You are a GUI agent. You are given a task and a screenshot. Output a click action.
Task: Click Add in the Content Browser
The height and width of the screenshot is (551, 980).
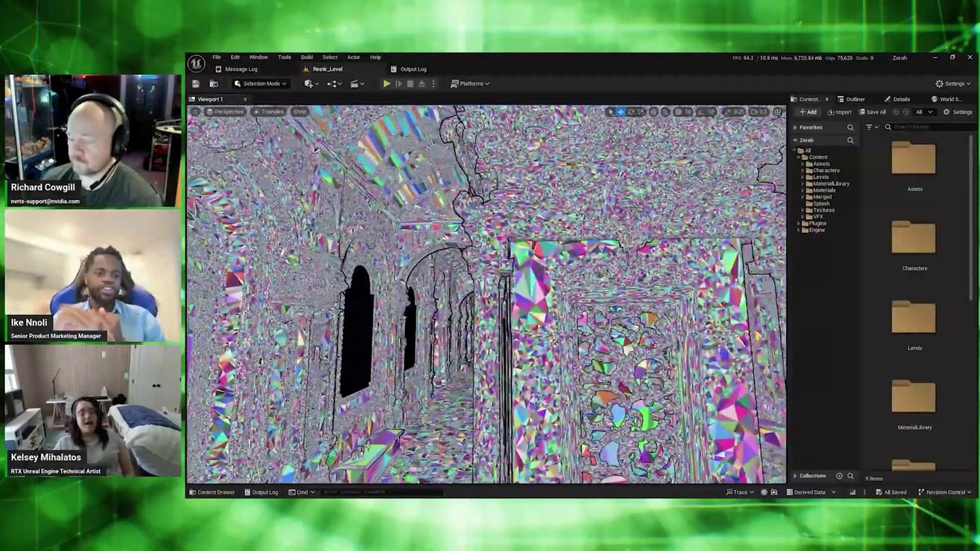[808, 112]
